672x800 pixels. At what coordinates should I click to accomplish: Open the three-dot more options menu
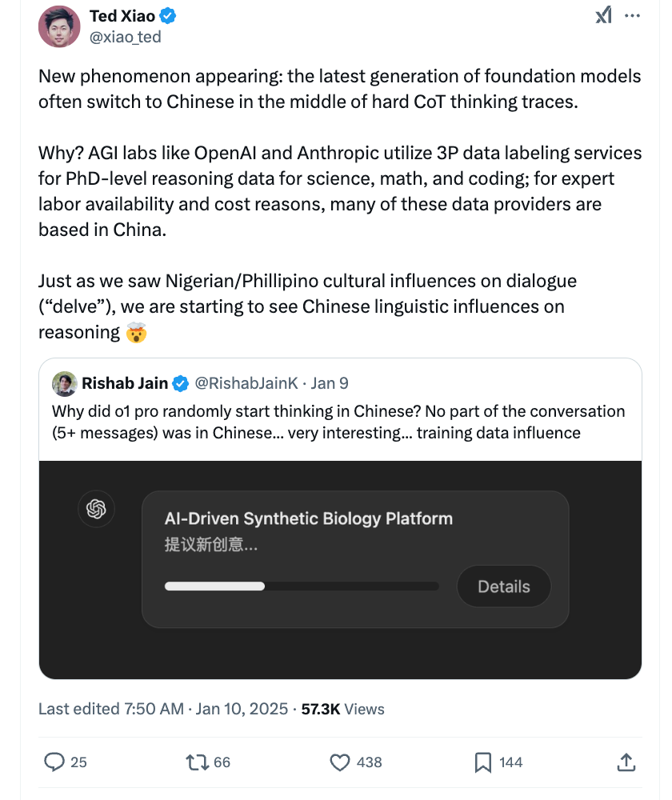coord(632,15)
